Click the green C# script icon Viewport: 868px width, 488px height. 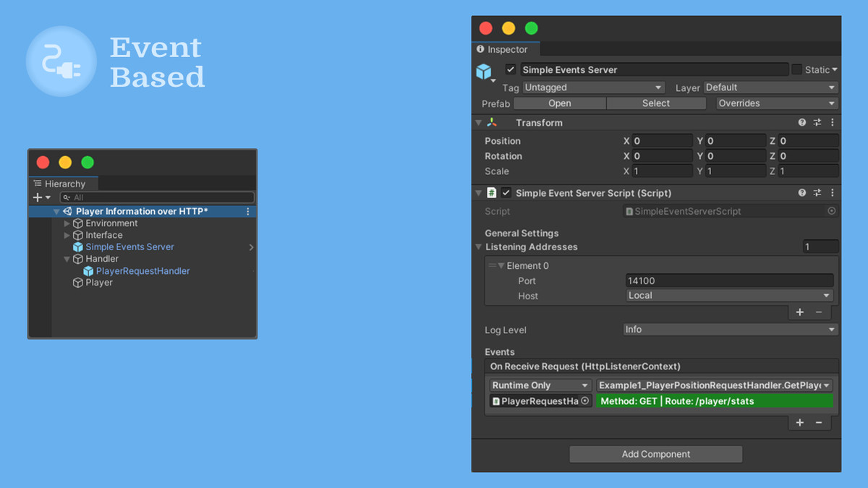pyautogui.click(x=492, y=193)
